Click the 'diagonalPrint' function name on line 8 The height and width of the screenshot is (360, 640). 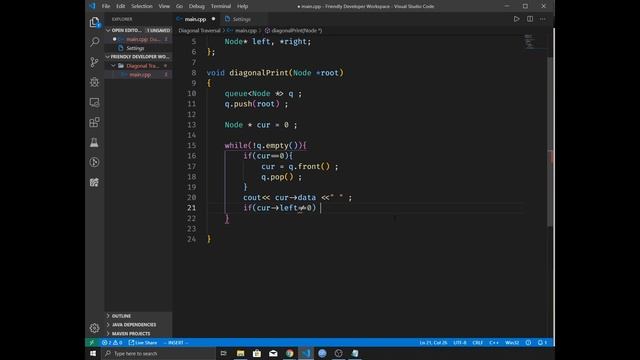point(259,73)
